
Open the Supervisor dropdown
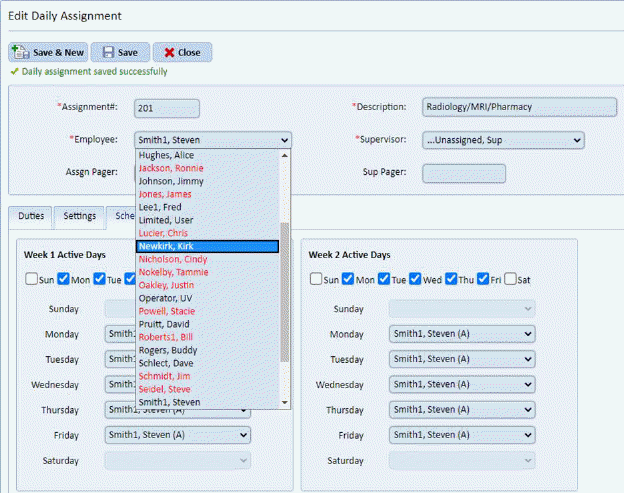pyautogui.click(x=502, y=140)
